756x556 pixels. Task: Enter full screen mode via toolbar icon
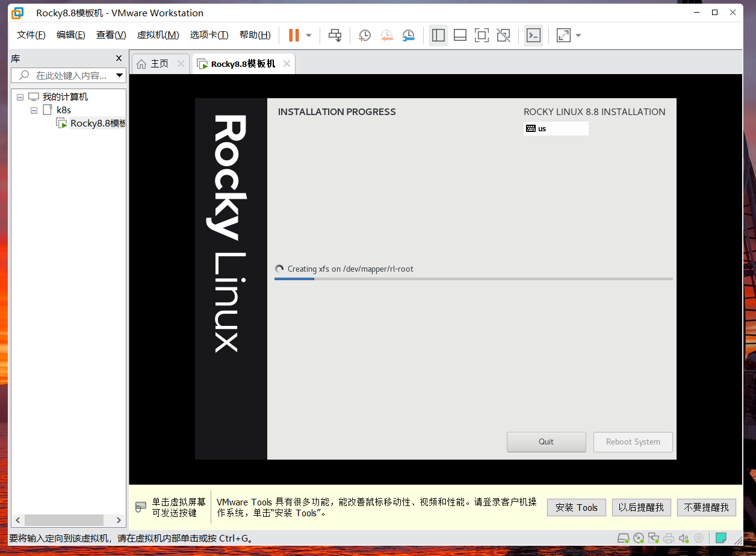pyautogui.click(x=482, y=35)
